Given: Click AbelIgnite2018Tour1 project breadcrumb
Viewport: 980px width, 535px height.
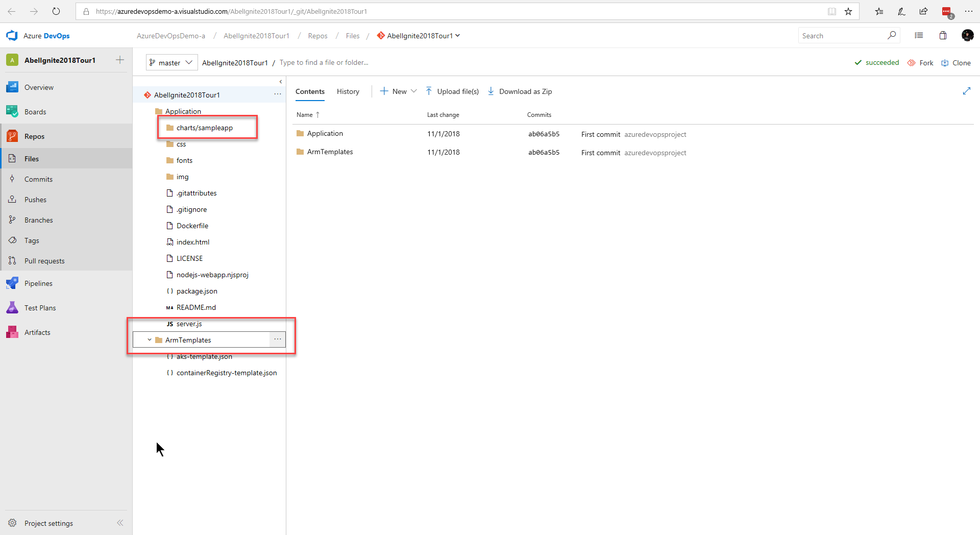Looking at the screenshot, I should tap(256, 36).
